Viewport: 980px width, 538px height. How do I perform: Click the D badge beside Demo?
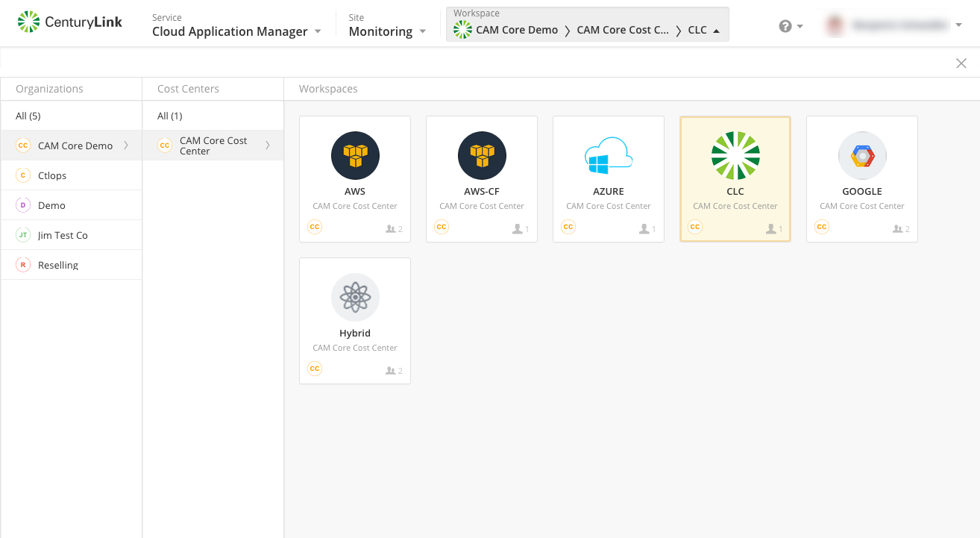point(23,205)
